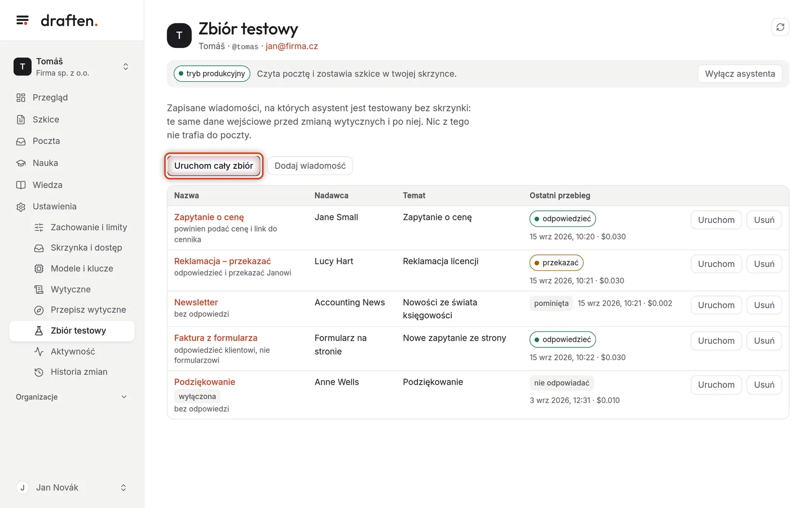Screen dimensions: 812x508
Task: Expand the Organizacje section
Action: pyautogui.click(x=72, y=397)
